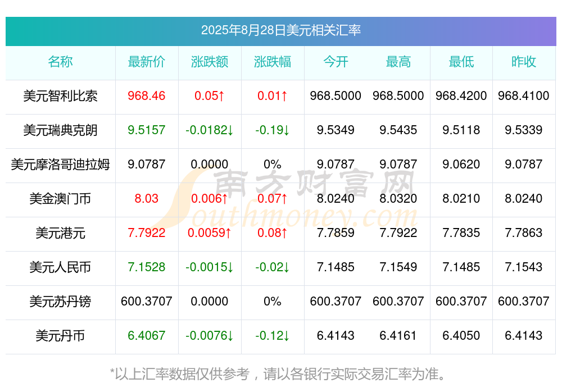Image resolution: width=562 pixels, height=392 pixels.
Task: Select the 最低 column header
Action: click(461, 62)
